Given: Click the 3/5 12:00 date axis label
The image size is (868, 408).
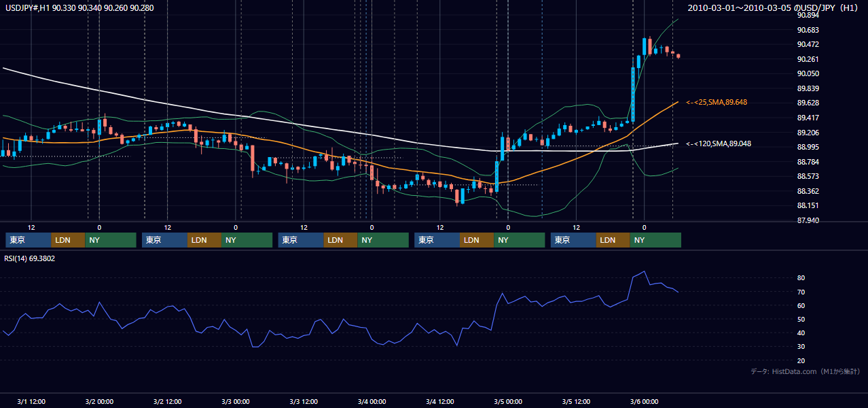Looking at the screenshot, I should (x=576, y=401).
